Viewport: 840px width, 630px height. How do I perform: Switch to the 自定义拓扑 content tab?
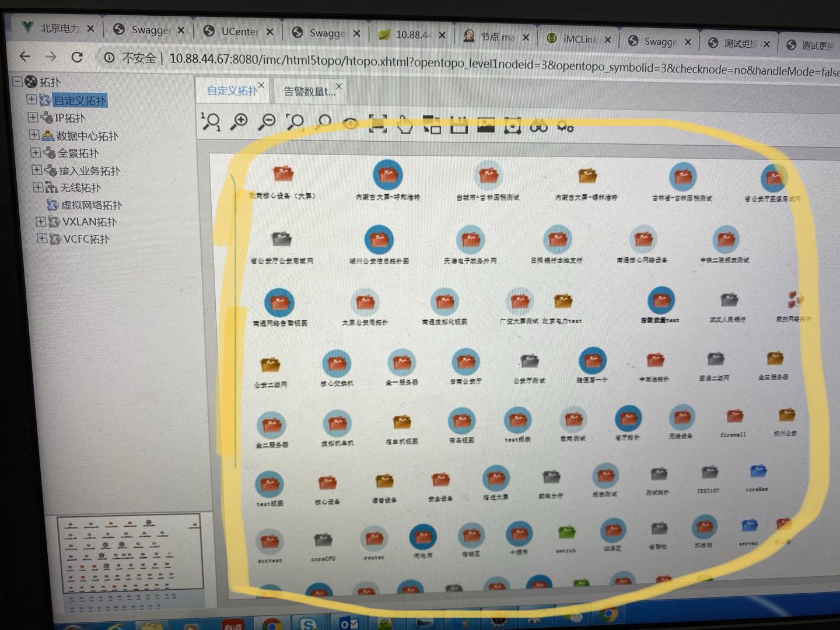click(x=232, y=90)
